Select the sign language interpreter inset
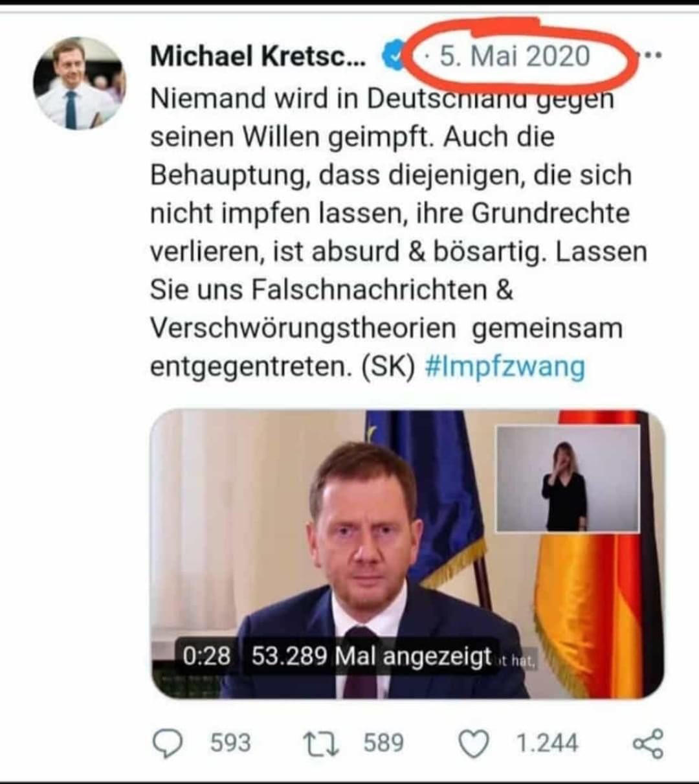Screen dimensions: 699x784 pos(568,478)
